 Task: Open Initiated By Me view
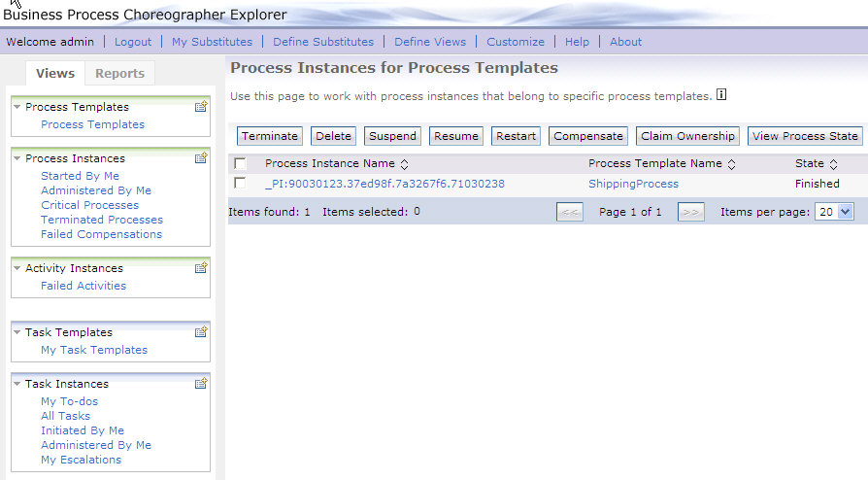pyautogui.click(x=83, y=430)
